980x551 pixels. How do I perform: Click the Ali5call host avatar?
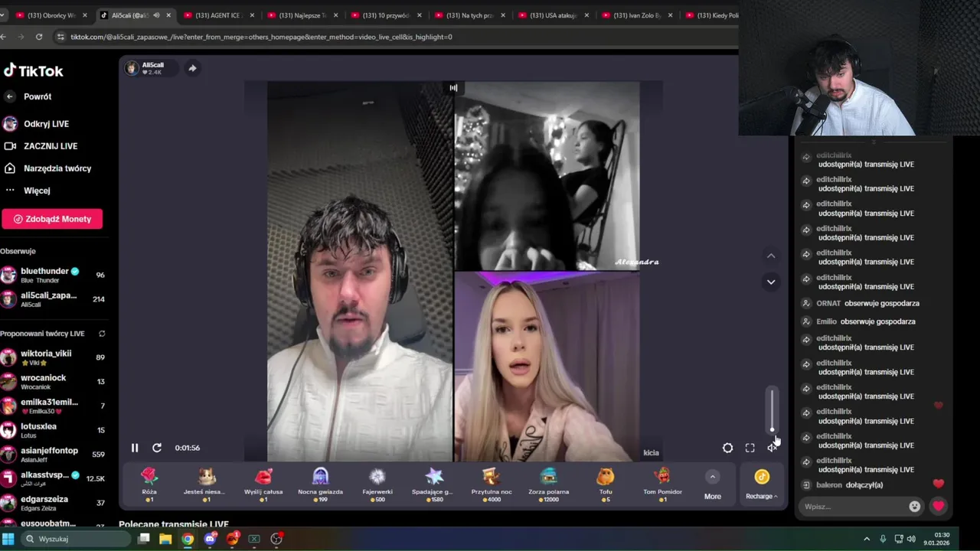coord(132,68)
